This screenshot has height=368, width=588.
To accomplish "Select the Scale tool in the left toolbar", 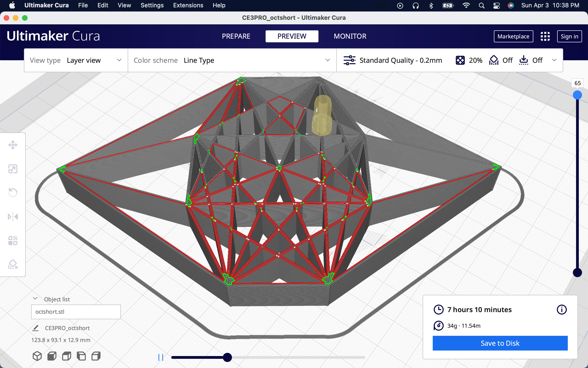I will [x=13, y=169].
